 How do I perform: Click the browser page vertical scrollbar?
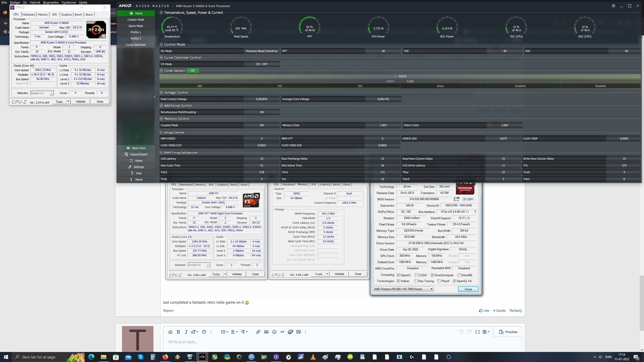click(x=642, y=303)
